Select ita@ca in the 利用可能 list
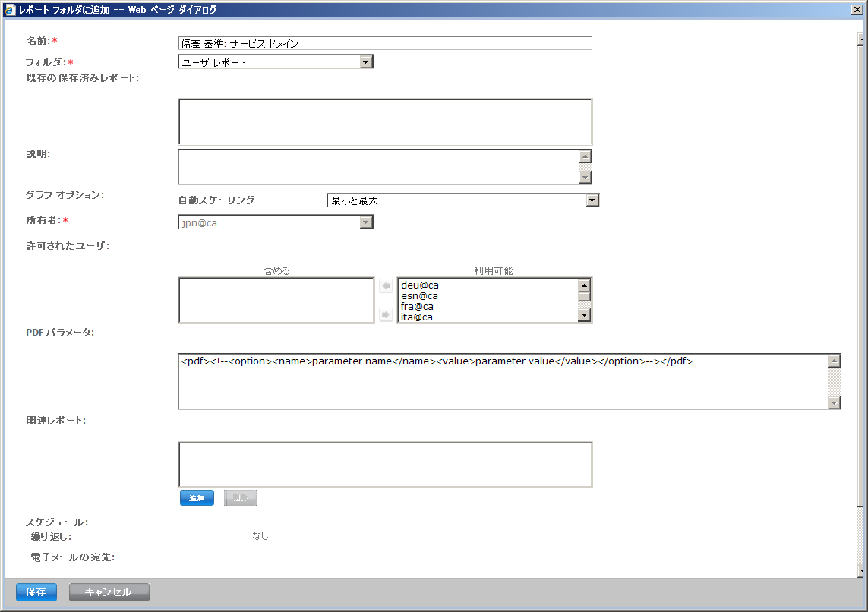 [417, 317]
